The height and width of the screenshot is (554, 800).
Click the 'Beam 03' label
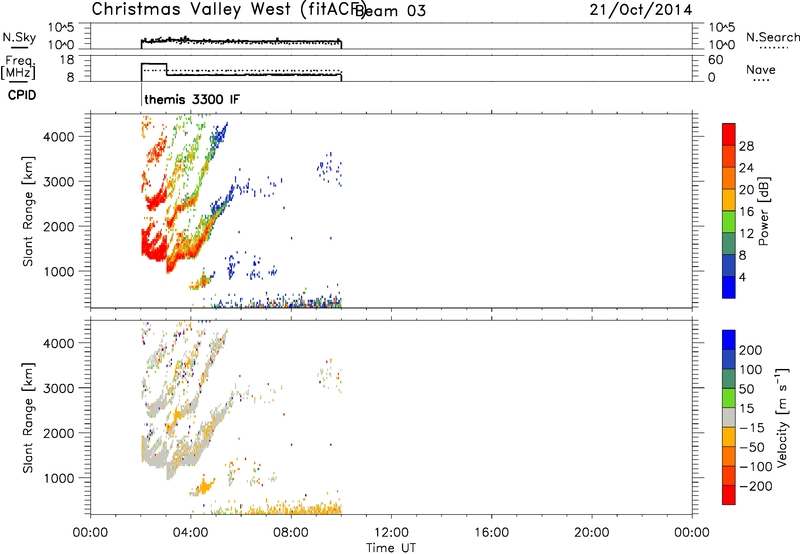[x=390, y=11]
